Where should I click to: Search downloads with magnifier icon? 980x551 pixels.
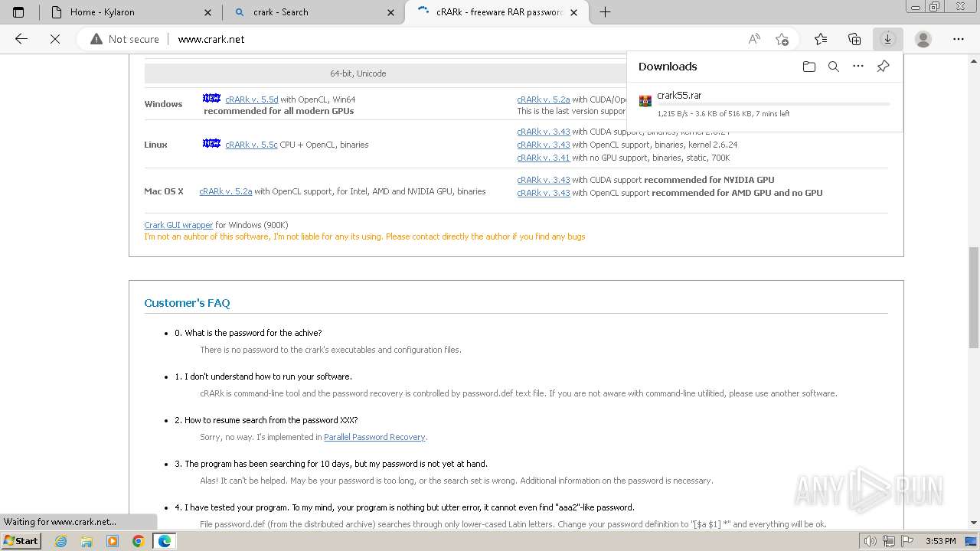click(x=834, y=67)
